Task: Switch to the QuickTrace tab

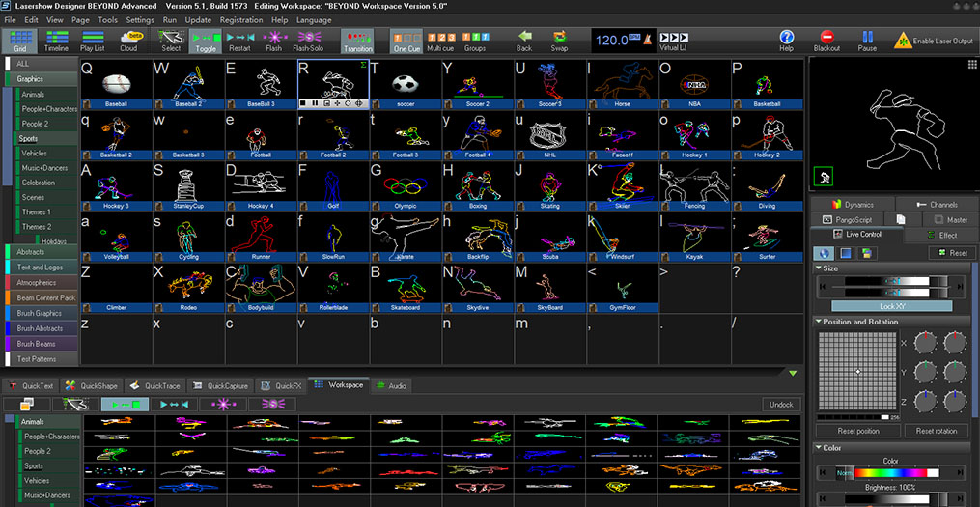Action: coord(156,385)
